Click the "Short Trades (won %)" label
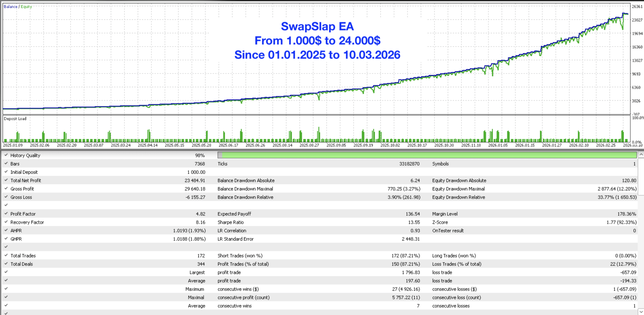Image resolution: width=644 pixels, height=315 pixels. click(x=240, y=256)
